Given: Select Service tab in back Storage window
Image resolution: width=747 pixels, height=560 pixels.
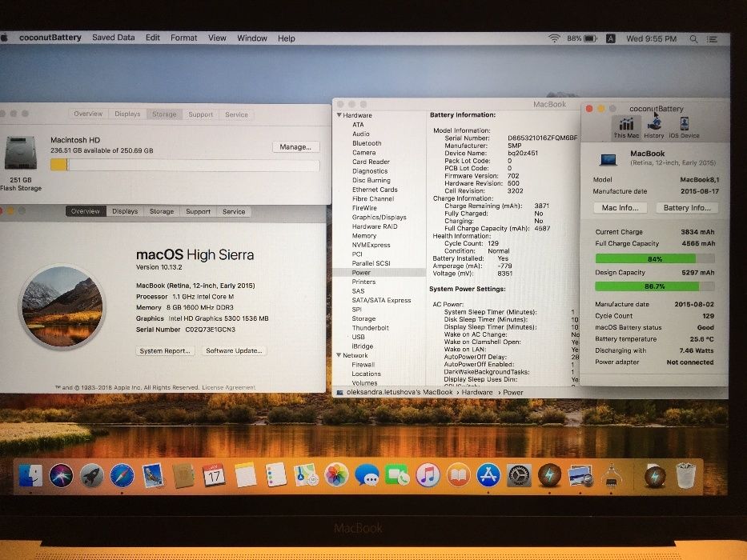Looking at the screenshot, I should point(236,114).
